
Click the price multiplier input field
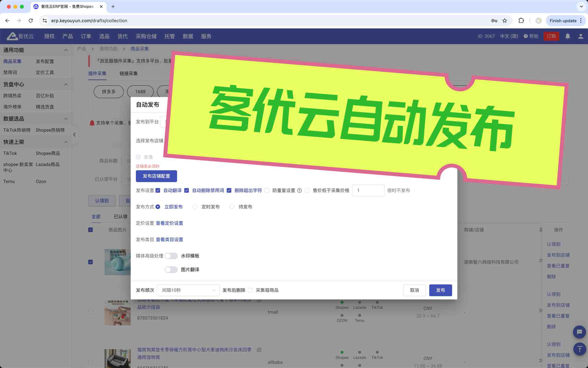[368, 191]
